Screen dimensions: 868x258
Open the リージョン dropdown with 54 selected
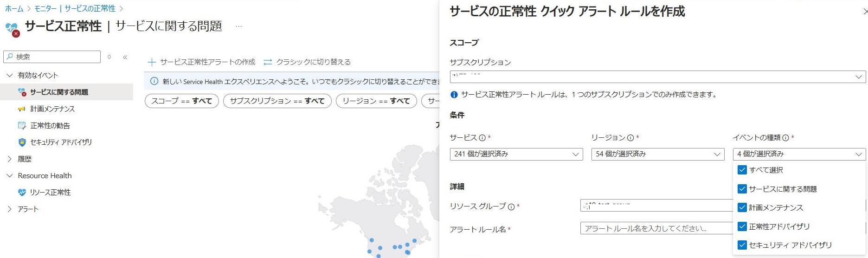pyautogui.click(x=658, y=154)
